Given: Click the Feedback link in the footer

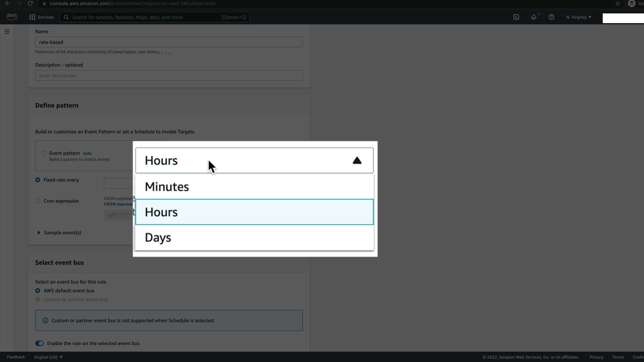Looking at the screenshot, I should 16,357.
